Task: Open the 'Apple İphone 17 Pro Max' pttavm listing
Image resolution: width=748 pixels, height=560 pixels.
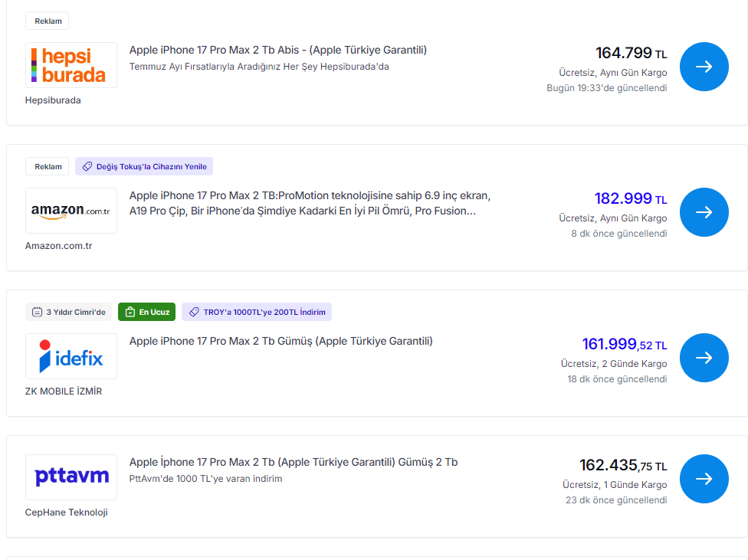Action: (x=294, y=462)
